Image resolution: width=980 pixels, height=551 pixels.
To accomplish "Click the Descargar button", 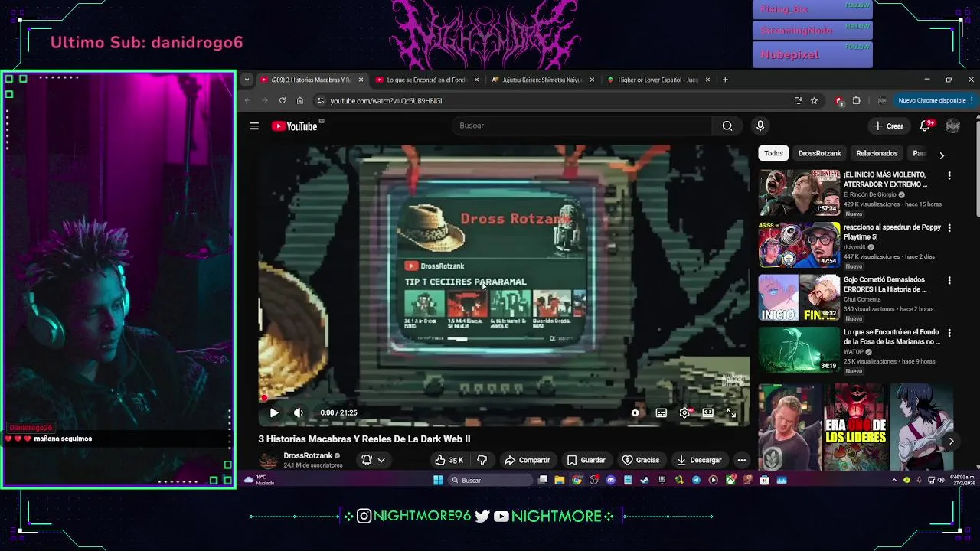I will pyautogui.click(x=698, y=460).
